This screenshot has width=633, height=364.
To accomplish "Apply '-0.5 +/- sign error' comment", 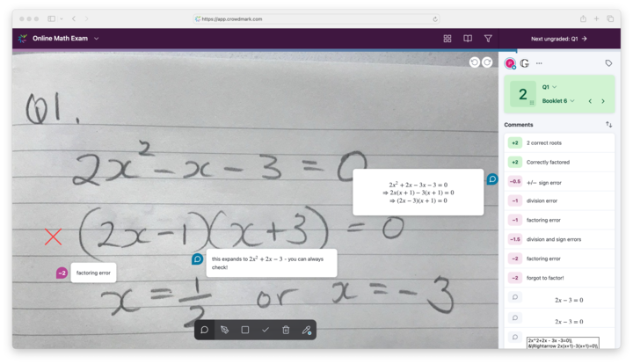I will pyautogui.click(x=559, y=182).
